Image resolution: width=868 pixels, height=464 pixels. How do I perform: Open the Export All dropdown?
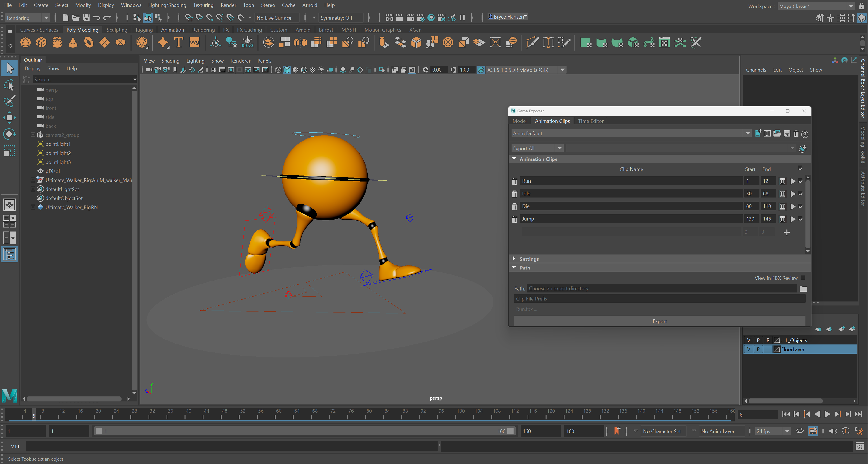pos(559,148)
